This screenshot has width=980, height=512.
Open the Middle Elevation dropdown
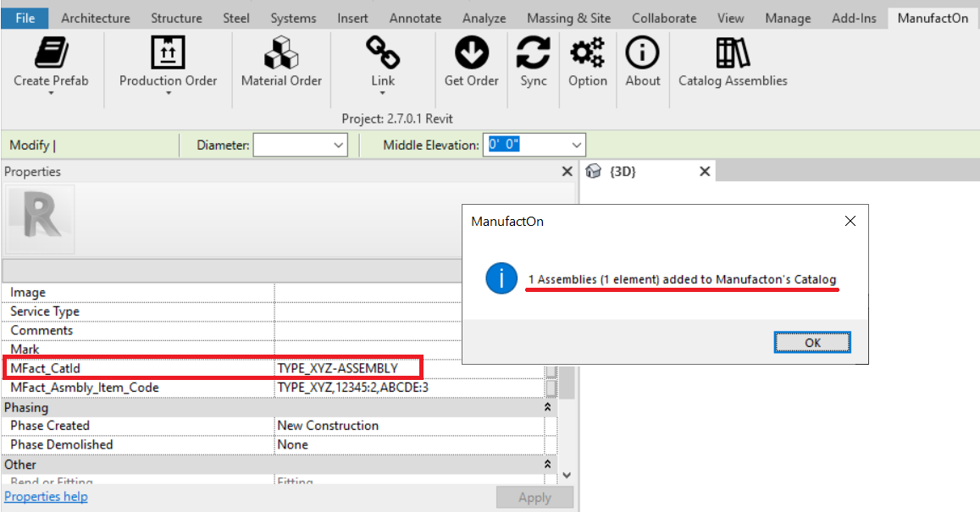pos(575,145)
